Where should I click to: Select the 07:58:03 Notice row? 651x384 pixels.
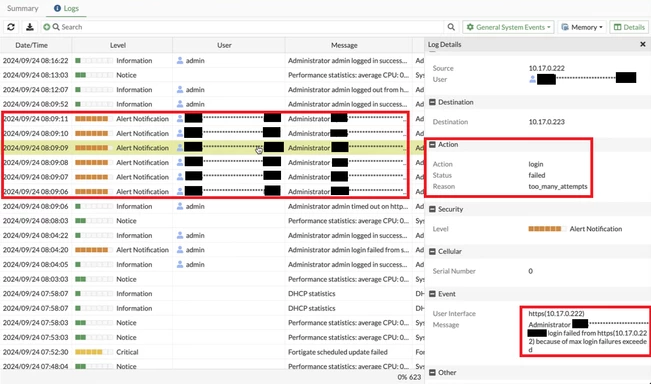pos(212,323)
